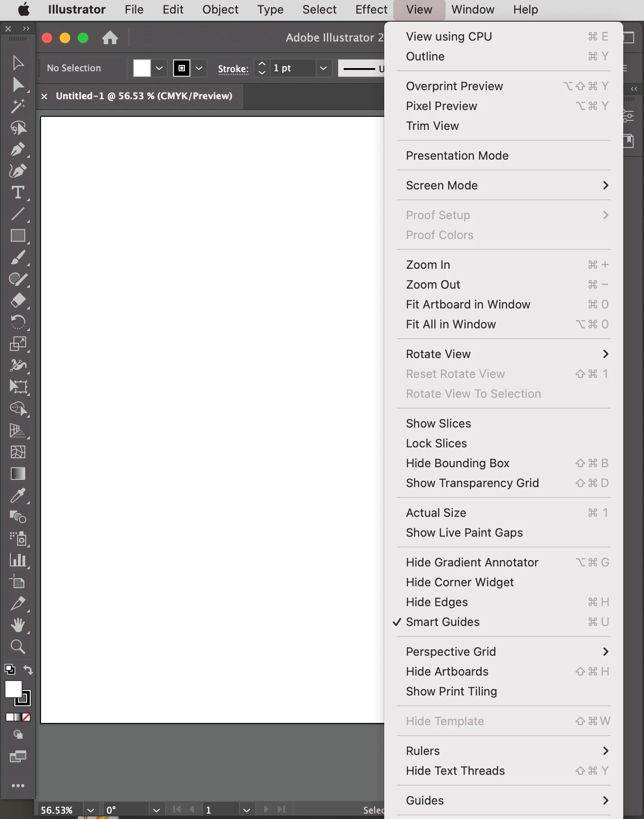This screenshot has height=819, width=644.
Task: Select the Direct Selection tool
Action: click(x=18, y=85)
